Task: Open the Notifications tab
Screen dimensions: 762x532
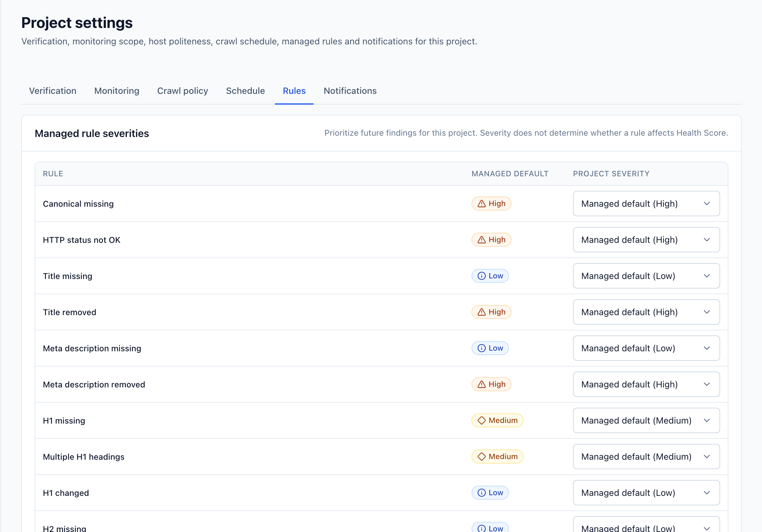Action: pyautogui.click(x=350, y=91)
